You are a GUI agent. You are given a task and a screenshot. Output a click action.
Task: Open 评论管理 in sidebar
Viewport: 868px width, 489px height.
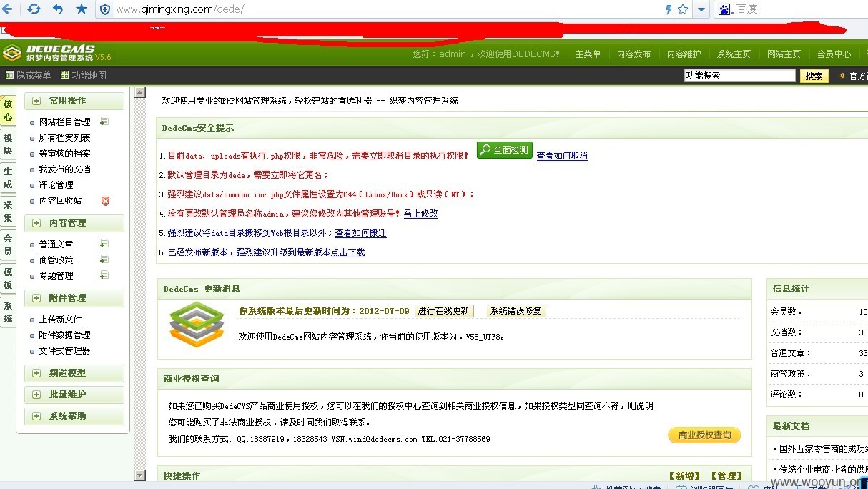[x=56, y=185]
